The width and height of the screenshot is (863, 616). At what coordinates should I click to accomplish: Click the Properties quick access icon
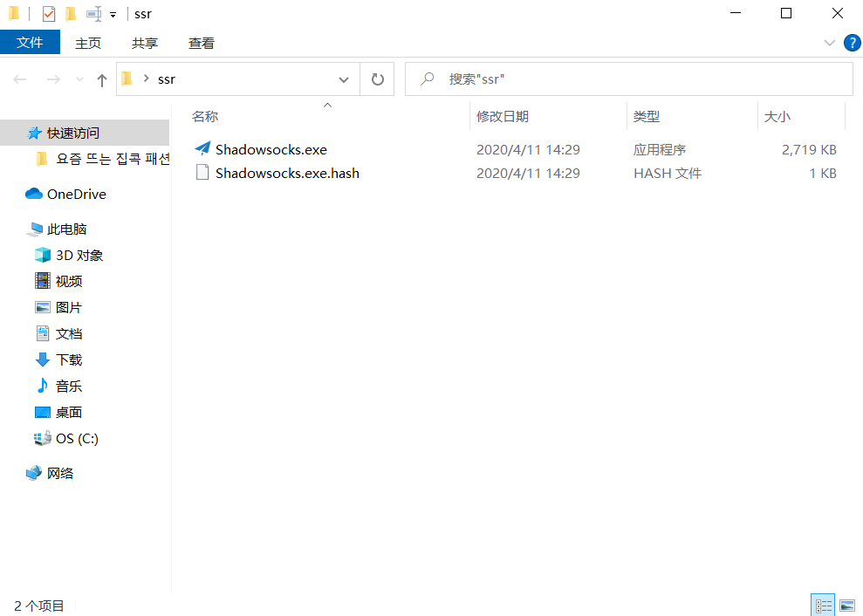coord(49,14)
